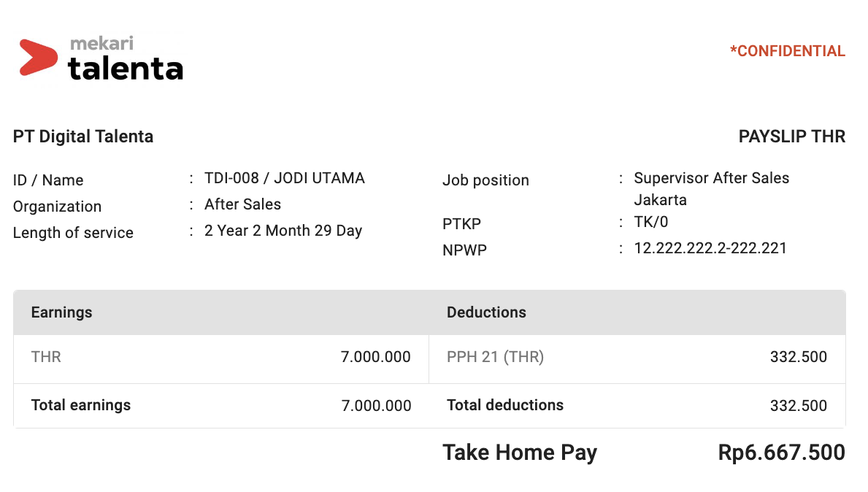This screenshot has height=492, width=868.
Task: Select the PPH 21 (THR) deduction row
Action: (x=637, y=357)
